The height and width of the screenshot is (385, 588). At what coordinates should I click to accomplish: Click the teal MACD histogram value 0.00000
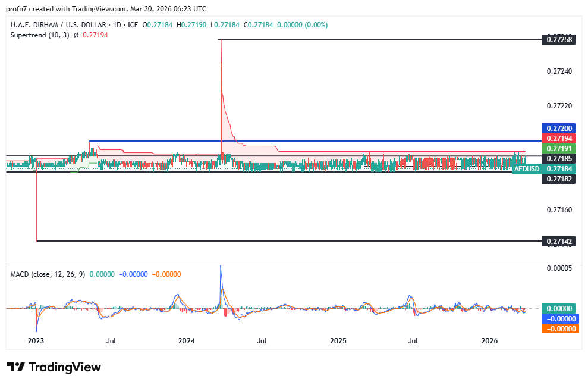(x=102, y=274)
